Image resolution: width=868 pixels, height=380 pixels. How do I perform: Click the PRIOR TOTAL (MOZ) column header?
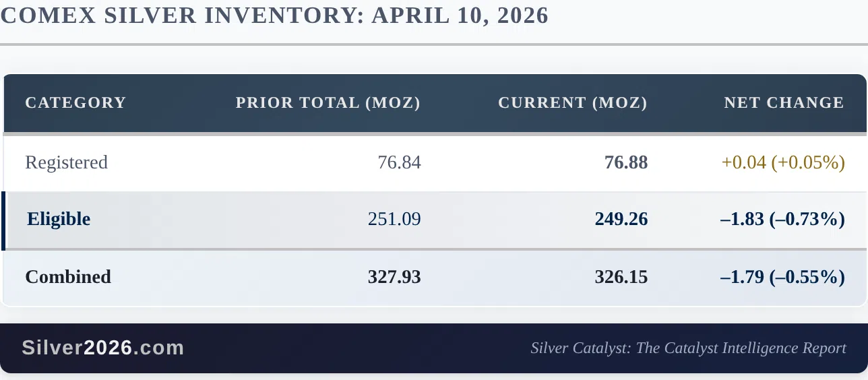click(x=328, y=102)
